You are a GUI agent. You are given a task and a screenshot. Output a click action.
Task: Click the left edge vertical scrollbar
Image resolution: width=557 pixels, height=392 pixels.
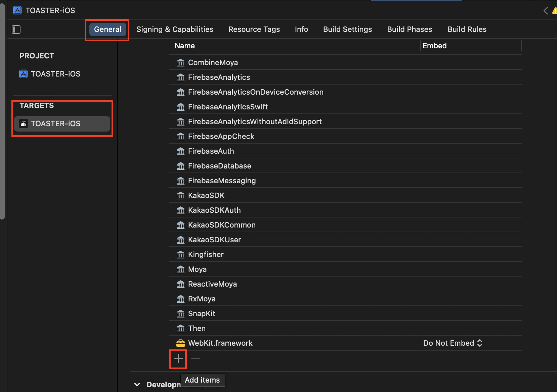[x=2, y=111]
